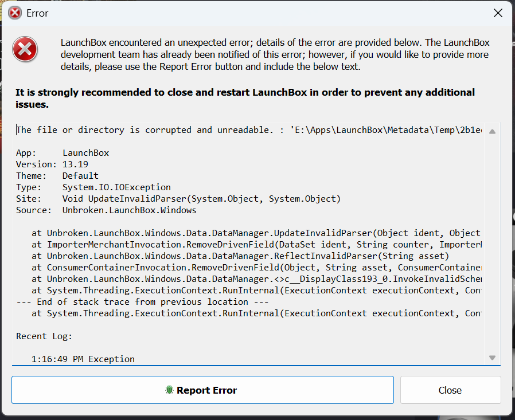The width and height of the screenshot is (515, 420).
Task: Close the Error dialog with the X
Action: 498,13
